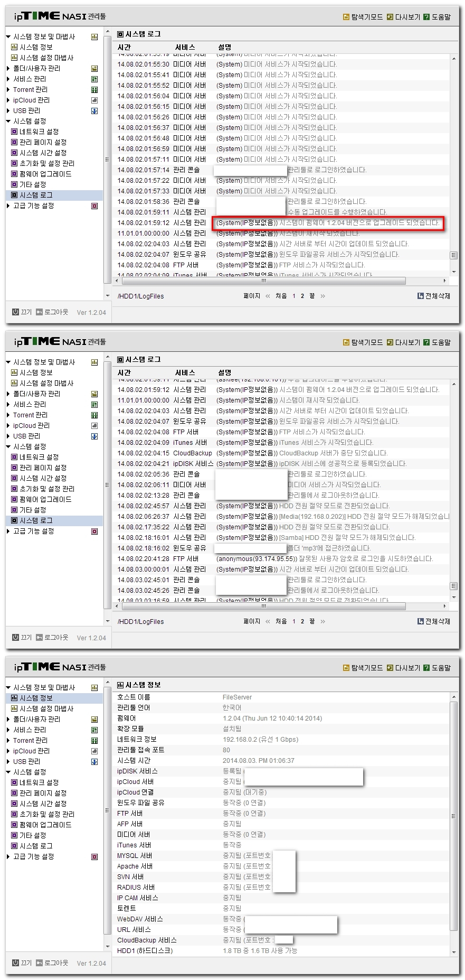Expand 폴더/사용자 관리 in the 호스트 이름 page sidebar
This screenshot has height=980, width=465.
(x=8, y=719)
